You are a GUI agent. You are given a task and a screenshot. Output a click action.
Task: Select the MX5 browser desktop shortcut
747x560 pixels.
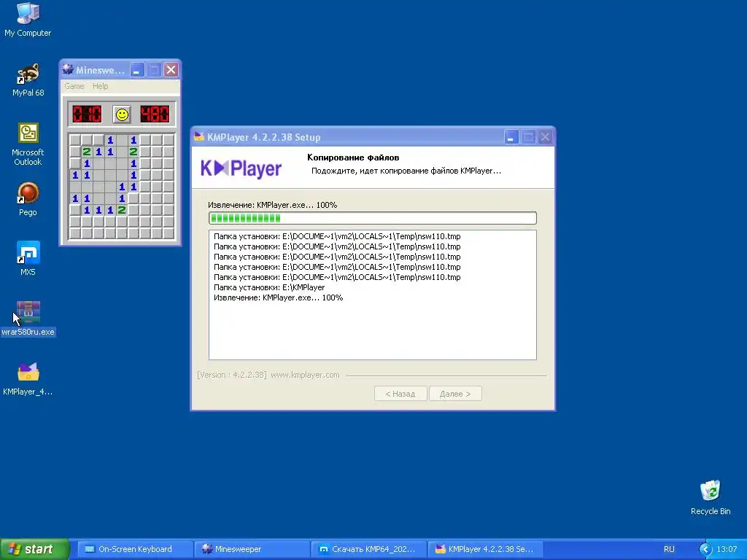click(28, 259)
